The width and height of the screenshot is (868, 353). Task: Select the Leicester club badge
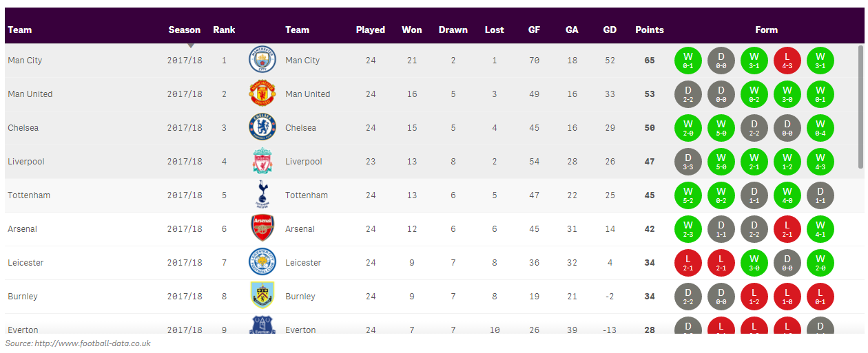tap(262, 263)
